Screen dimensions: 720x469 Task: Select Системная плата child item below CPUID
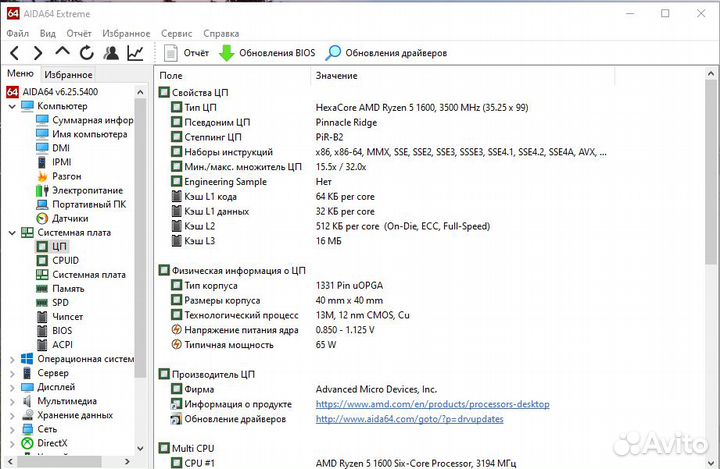pyautogui.click(x=81, y=275)
